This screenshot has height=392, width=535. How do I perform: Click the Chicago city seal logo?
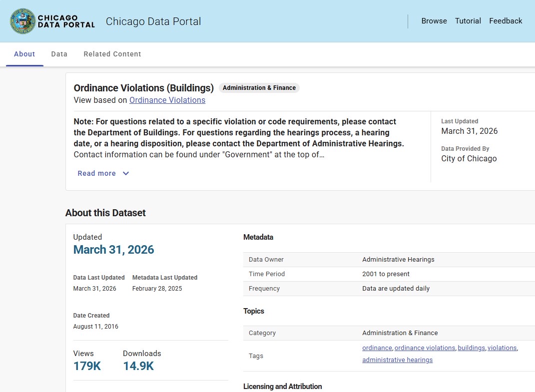click(x=22, y=21)
